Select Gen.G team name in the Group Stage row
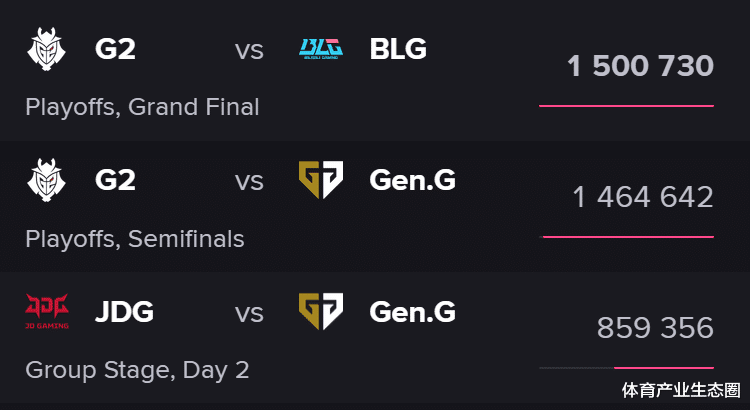The image size is (750, 410). tap(412, 312)
